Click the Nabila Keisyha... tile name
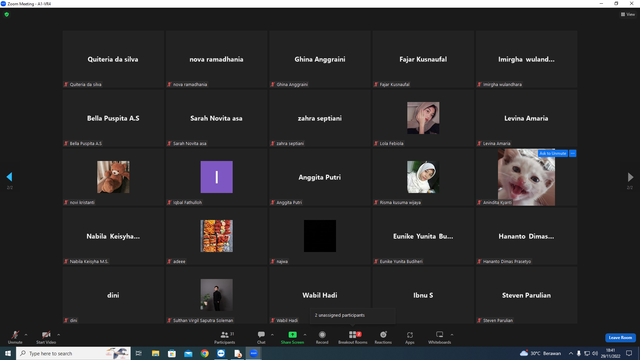 [x=113, y=236]
